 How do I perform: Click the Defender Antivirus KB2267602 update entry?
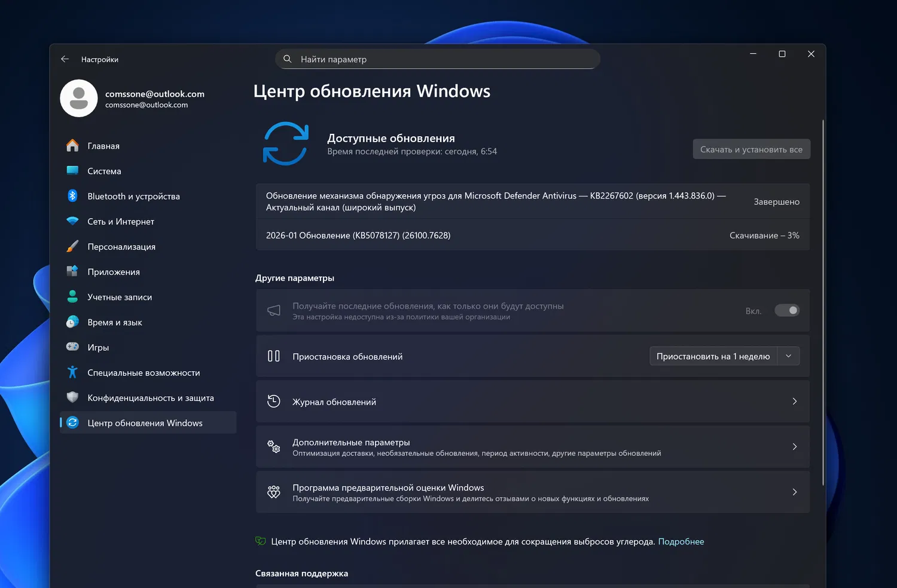tap(533, 201)
